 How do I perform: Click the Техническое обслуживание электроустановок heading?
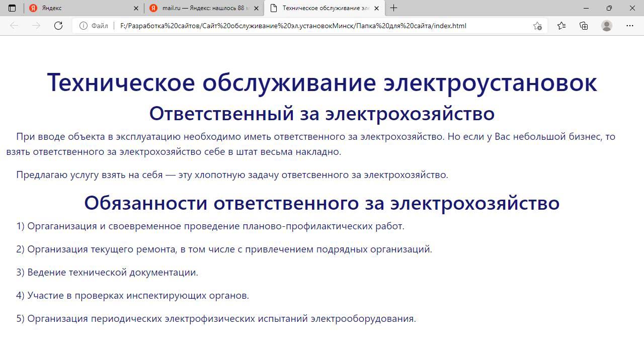pos(322,82)
